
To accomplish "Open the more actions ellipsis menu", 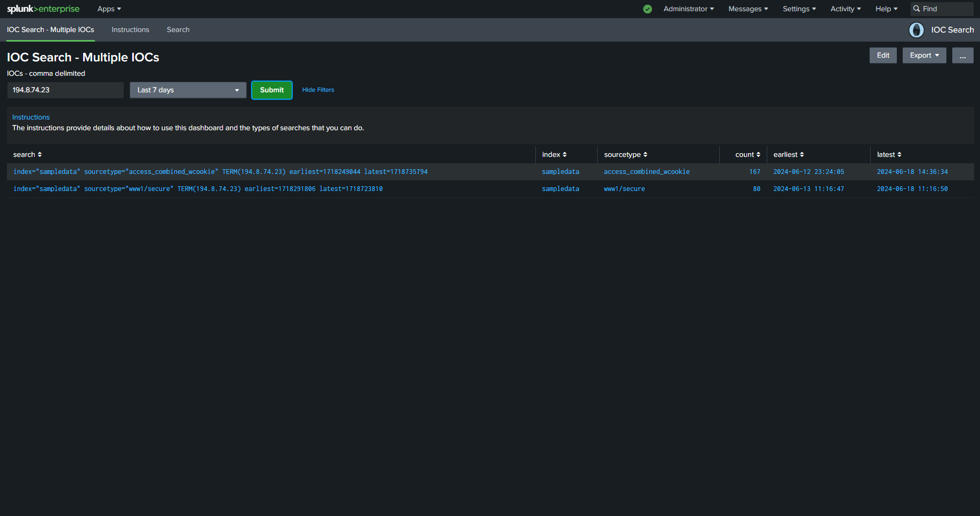I will pyautogui.click(x=962, y=55).
